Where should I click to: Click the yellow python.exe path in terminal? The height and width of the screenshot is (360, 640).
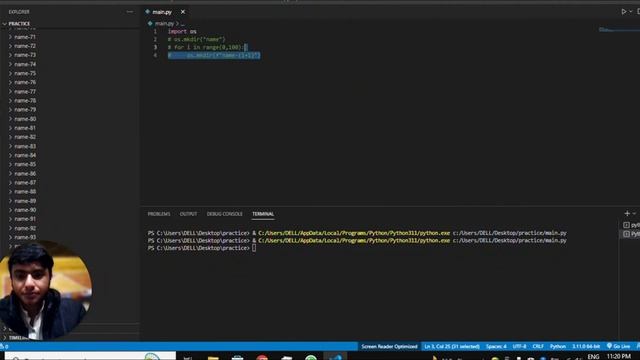coord(354,233)
